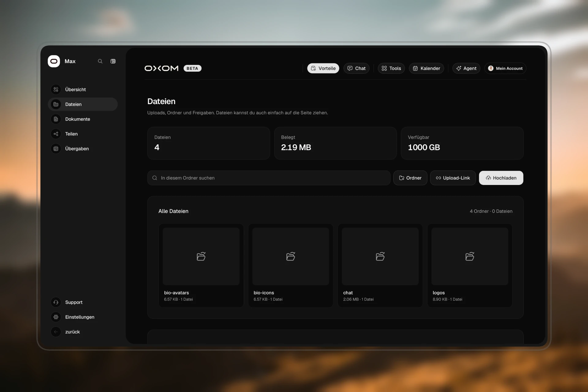Open Kalender from the top bar
588x392 pixels.
coord(426,68)
